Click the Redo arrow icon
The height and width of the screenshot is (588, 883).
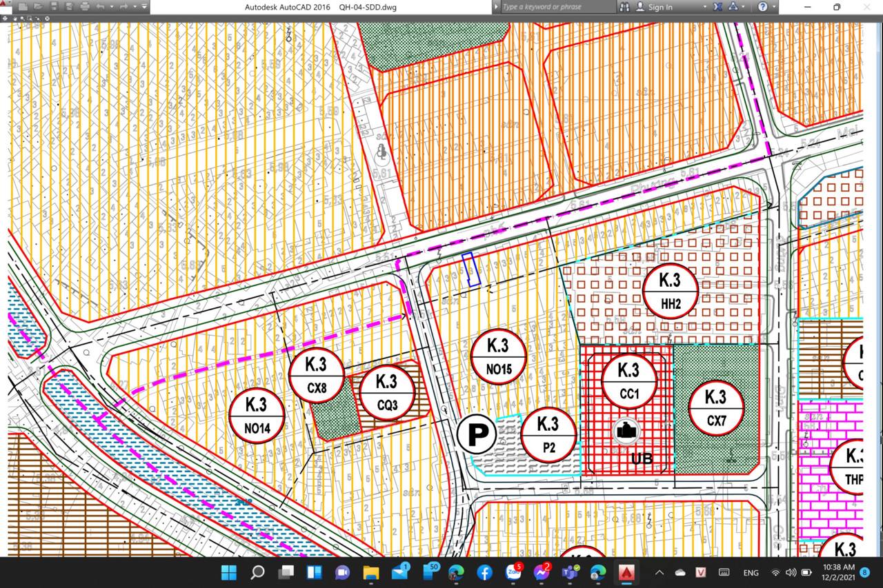[x=123, y=7]
